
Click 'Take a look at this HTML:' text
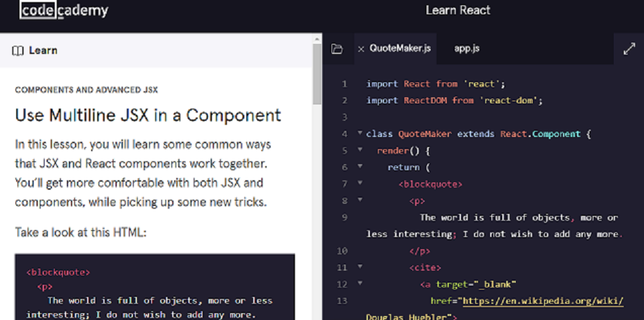coord(80,233)
